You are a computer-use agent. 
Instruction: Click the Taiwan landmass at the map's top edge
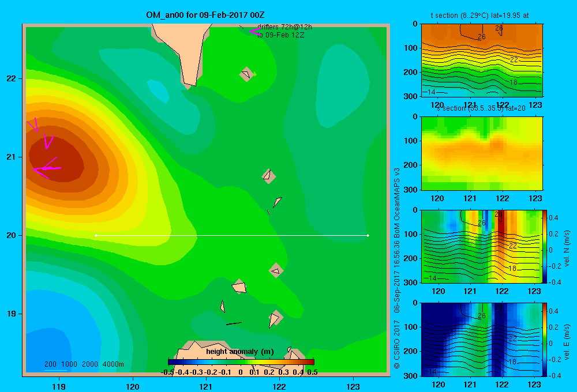[186, 48]
